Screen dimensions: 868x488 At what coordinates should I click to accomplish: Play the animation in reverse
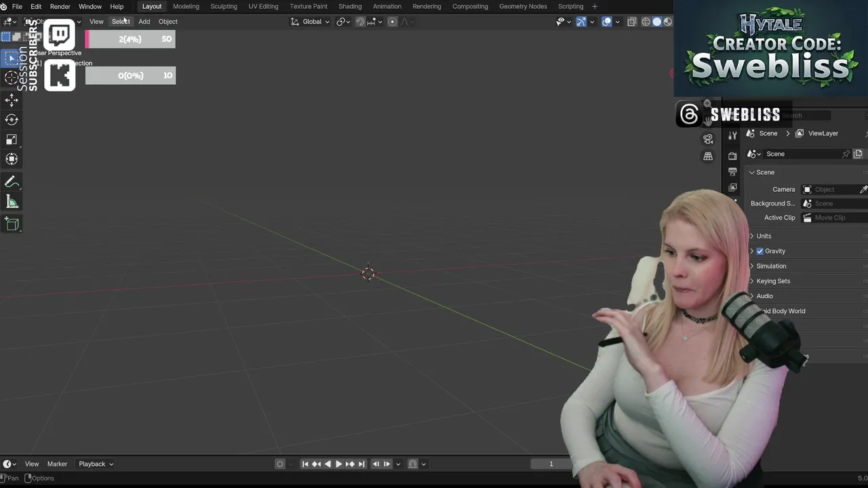pyautogui.click(x=328, y=464)
